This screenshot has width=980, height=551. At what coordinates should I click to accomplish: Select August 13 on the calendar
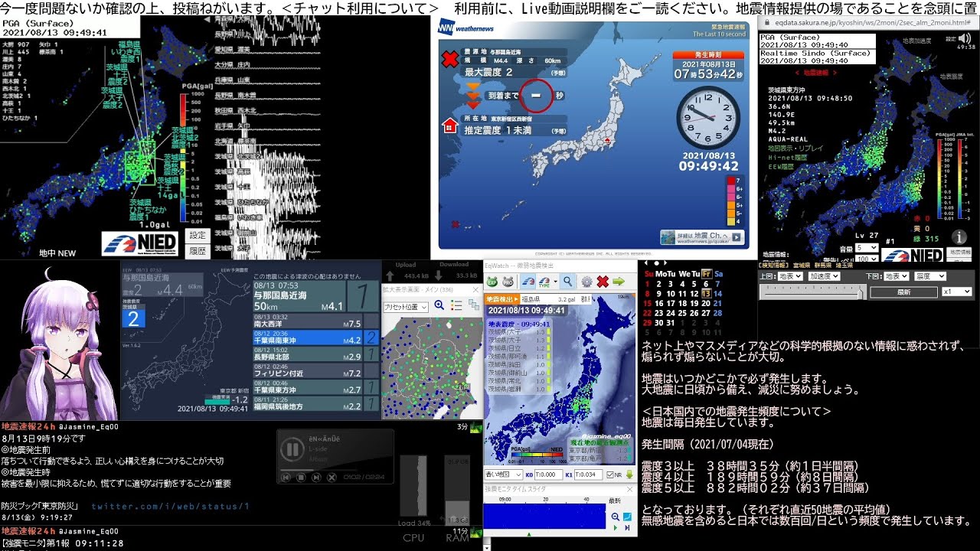pos(707,293)
